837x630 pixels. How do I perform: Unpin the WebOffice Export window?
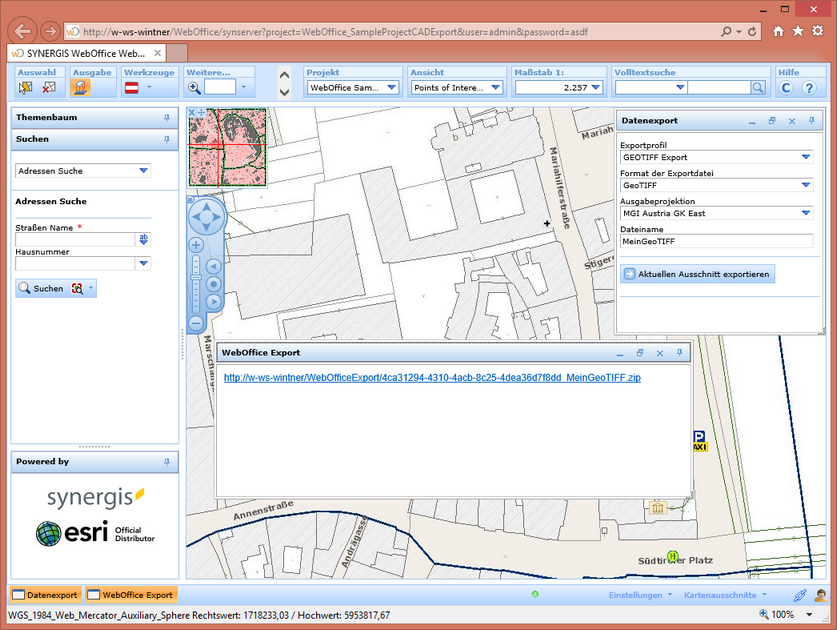click(679, 353)
